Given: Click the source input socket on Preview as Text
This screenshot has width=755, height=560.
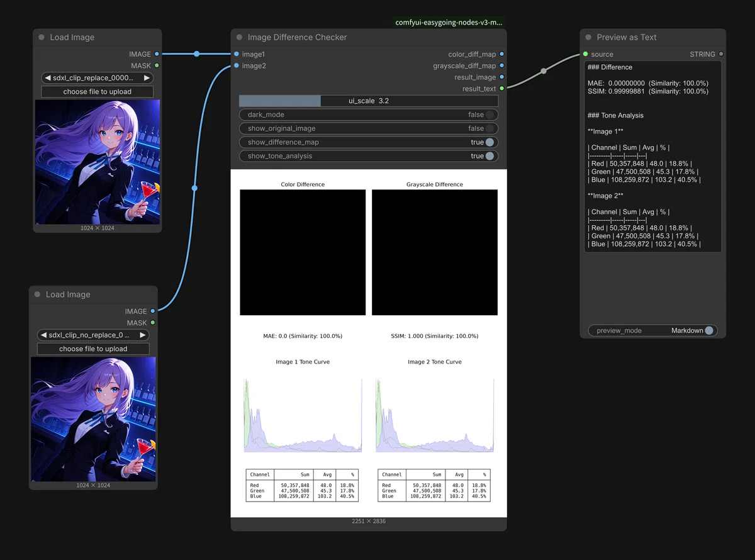Looking at the screenshot, I should click(x=585, y=54).
